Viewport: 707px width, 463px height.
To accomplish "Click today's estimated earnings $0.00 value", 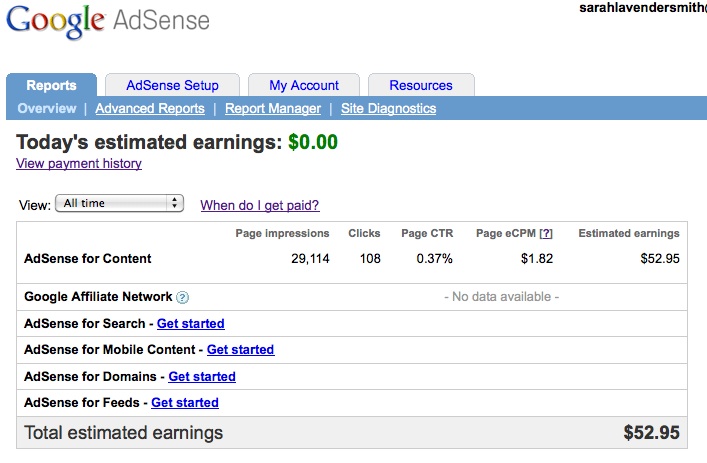I will click(x=313, y=142).
